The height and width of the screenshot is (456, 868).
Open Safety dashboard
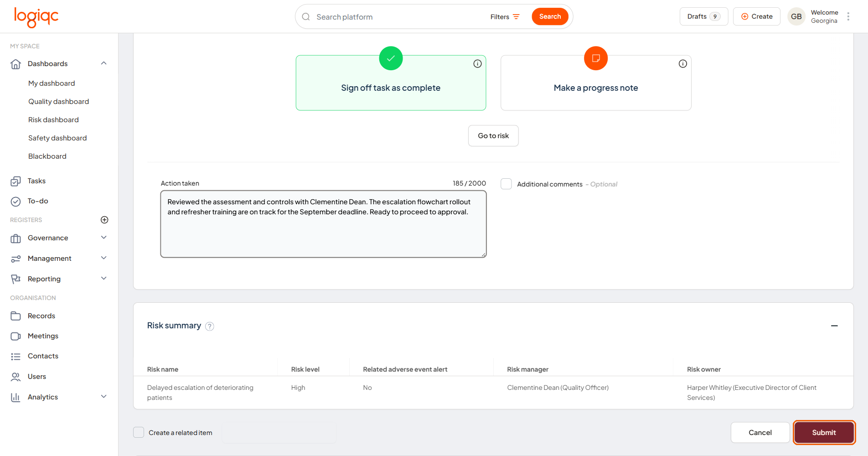(57, 138)
